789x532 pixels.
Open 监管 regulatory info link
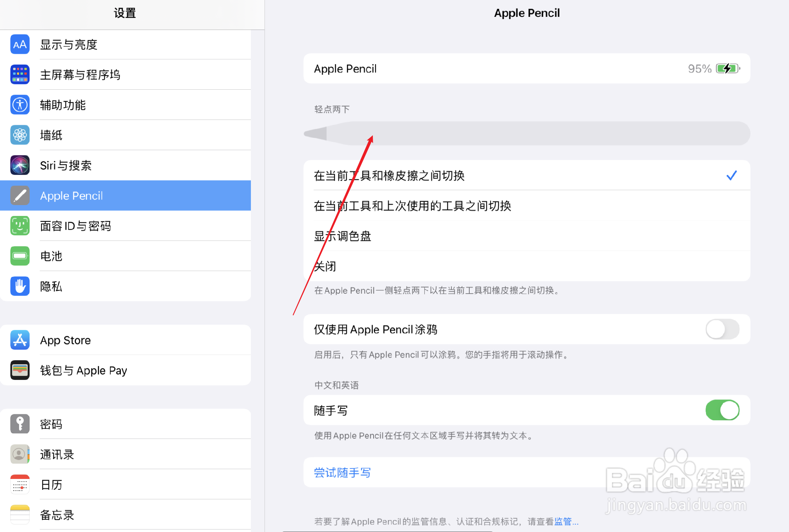pos(566,522)
